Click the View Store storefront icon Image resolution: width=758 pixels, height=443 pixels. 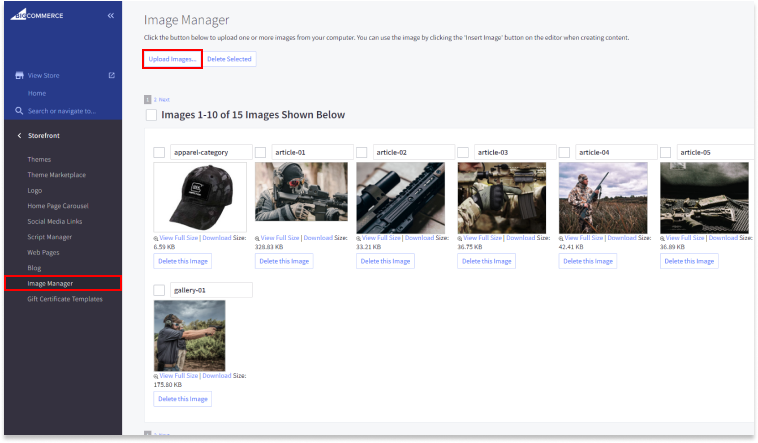pos(19,75)
